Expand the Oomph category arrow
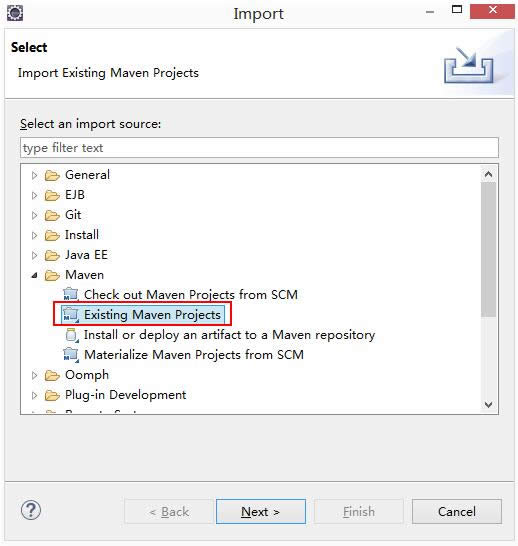The width and height of the screenshot is (518, 546). pos(34,375)
